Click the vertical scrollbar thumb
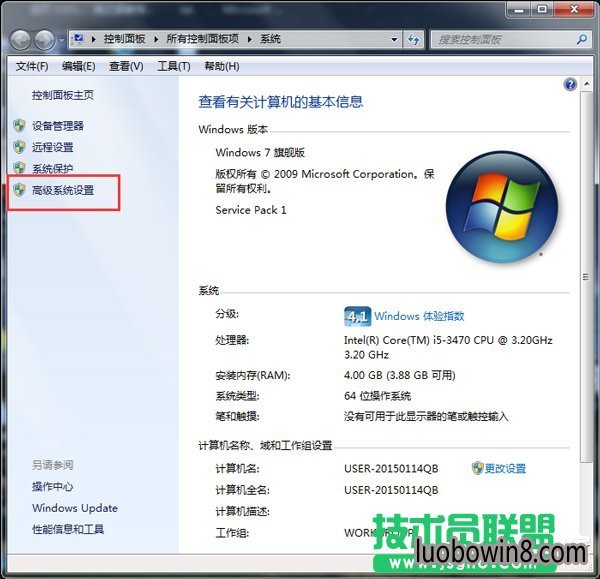 (x=586, y=276)
